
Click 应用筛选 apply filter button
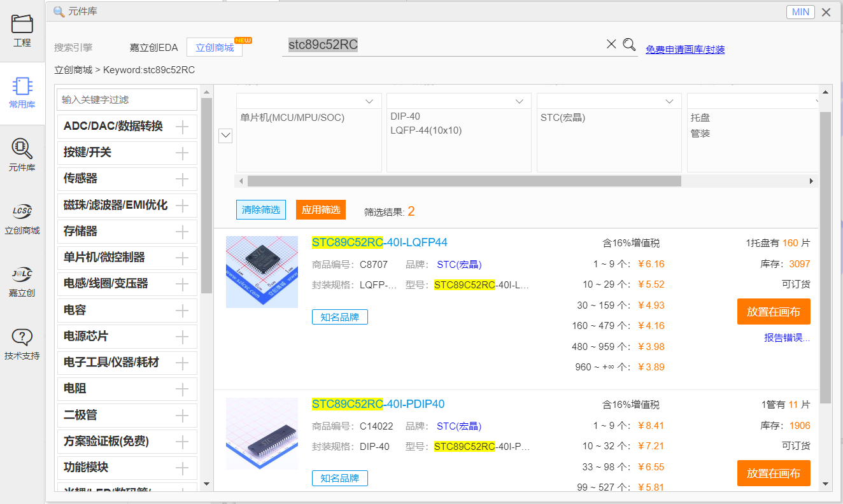pos(321,210)
